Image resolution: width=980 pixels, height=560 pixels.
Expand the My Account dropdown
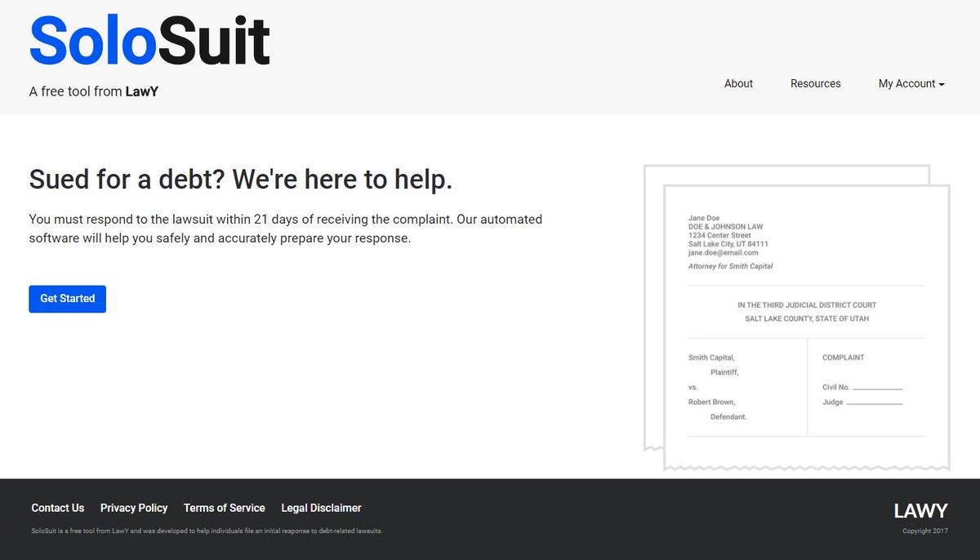[x=911, y=83]
